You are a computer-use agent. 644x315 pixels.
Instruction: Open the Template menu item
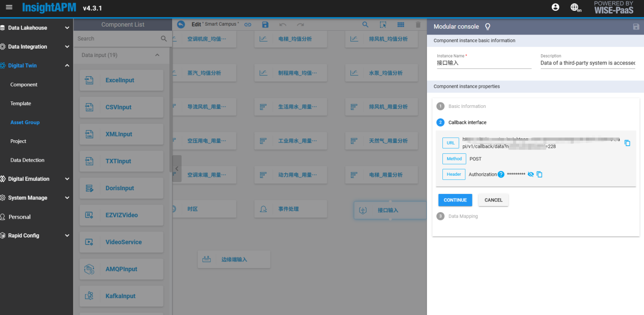[21, 104]
